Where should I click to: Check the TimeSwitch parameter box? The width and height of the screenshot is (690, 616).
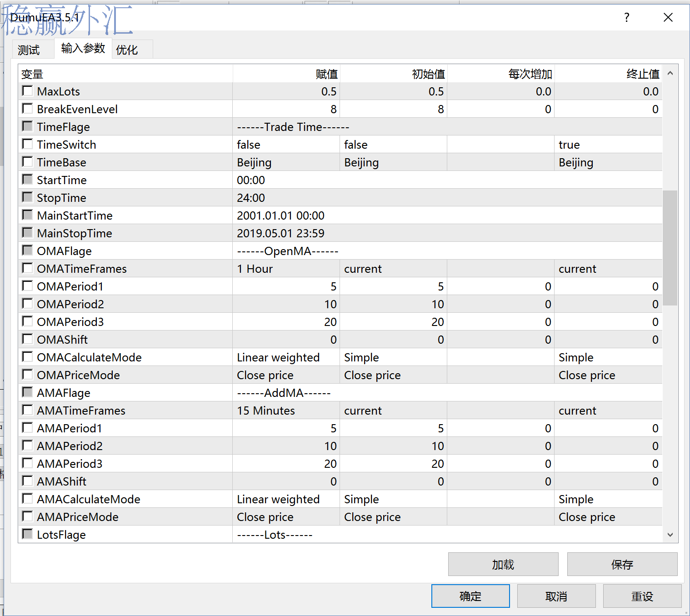coord(27,144)
